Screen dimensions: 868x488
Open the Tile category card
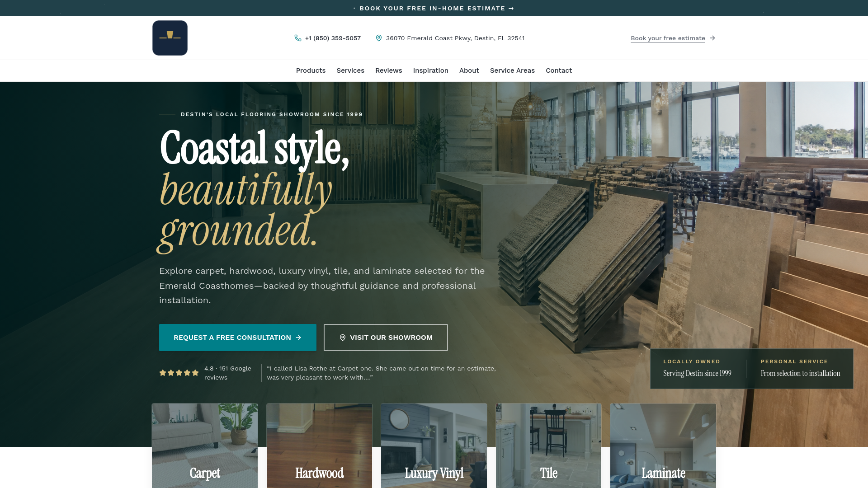(x=548, y=446)
